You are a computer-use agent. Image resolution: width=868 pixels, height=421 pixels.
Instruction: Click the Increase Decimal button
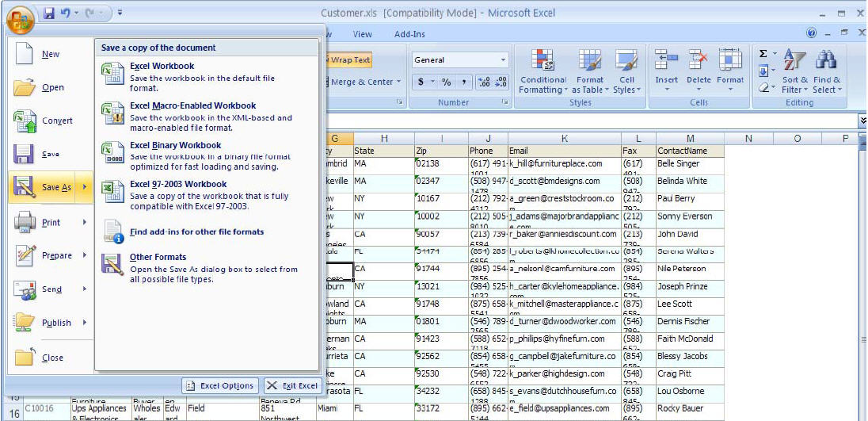point(483,82)
